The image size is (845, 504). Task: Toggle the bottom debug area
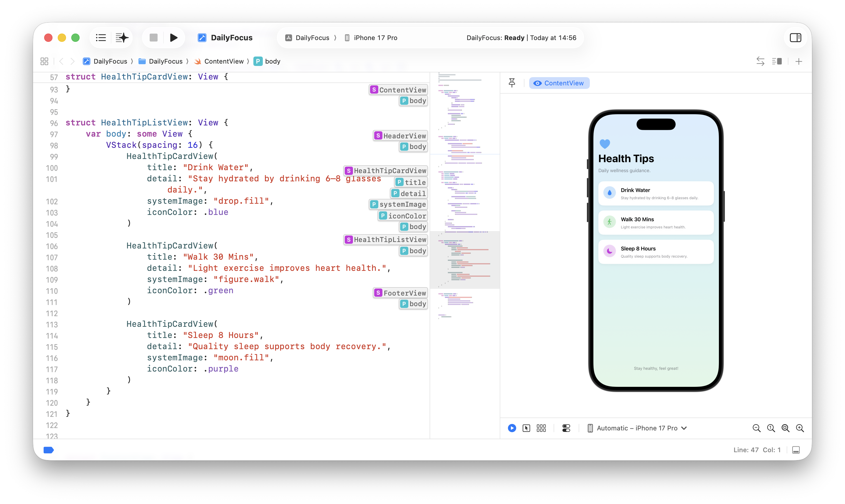pyautogui.click(x=796, y=450)
